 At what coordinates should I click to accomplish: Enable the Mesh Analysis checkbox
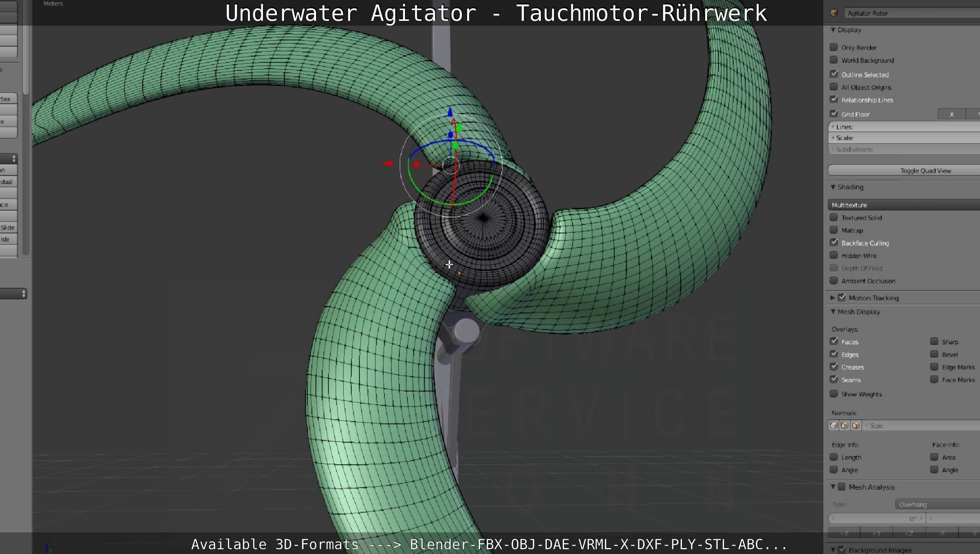(x=842, y=487)
